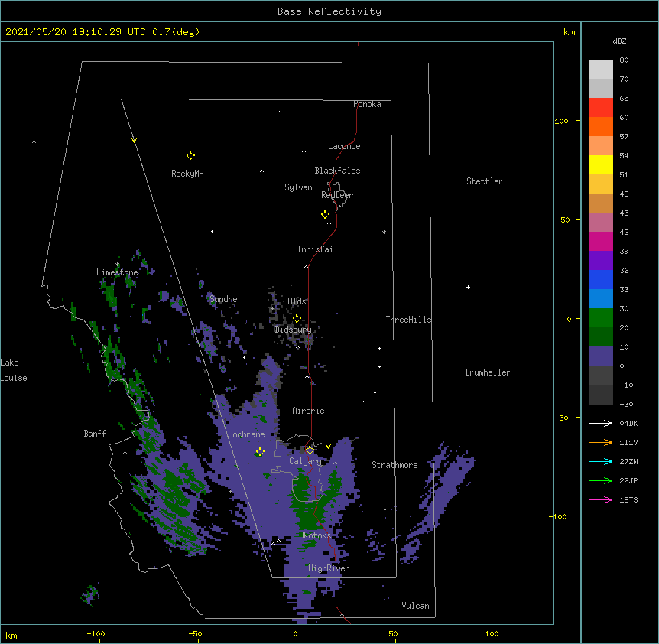The image size is (659, 644).
Task: Click the Innisfail city label
Action: click(317, 249)
